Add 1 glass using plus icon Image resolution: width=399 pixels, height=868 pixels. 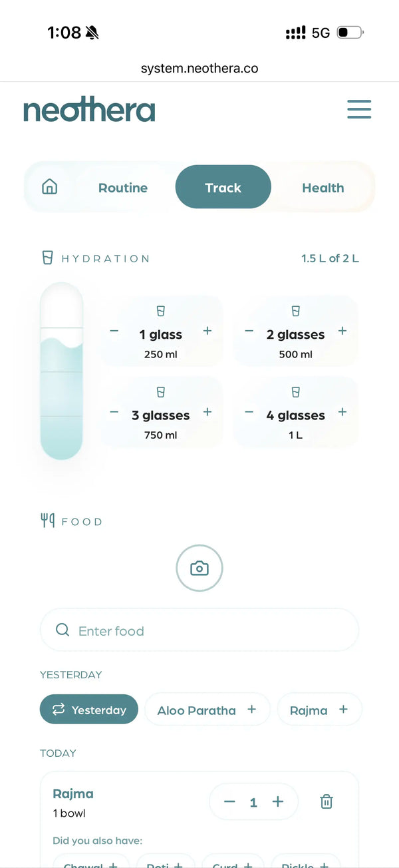(207, 331)
